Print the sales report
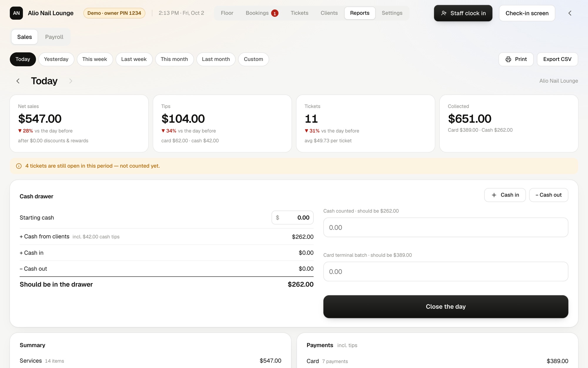The width and height of the screenshot is (588, 368). tap(516, 59)
